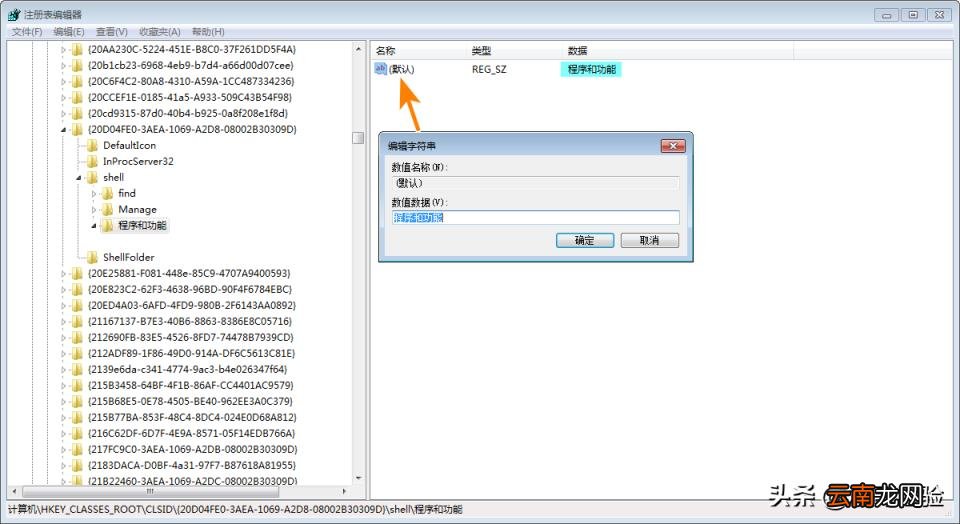The image size is (960, 524).
Task: Select the shell folder icon
Action: pos(92,178)
